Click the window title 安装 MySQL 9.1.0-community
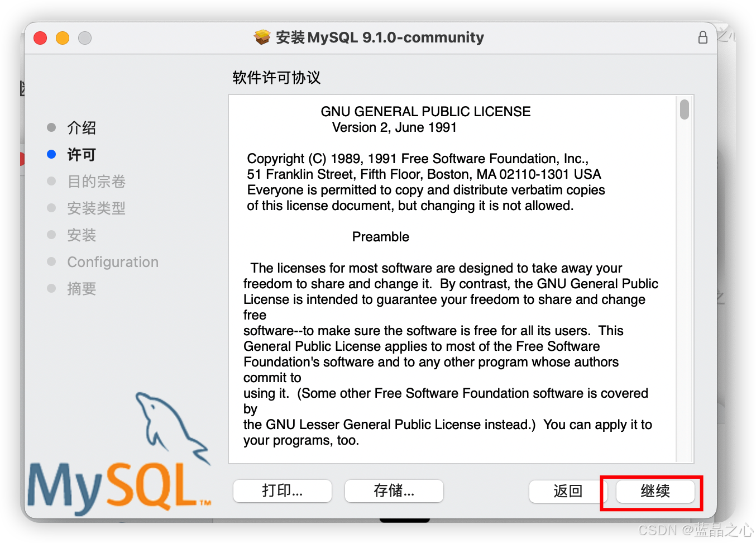756x543 pixels. pyautogui.click(x=380, y=37)
